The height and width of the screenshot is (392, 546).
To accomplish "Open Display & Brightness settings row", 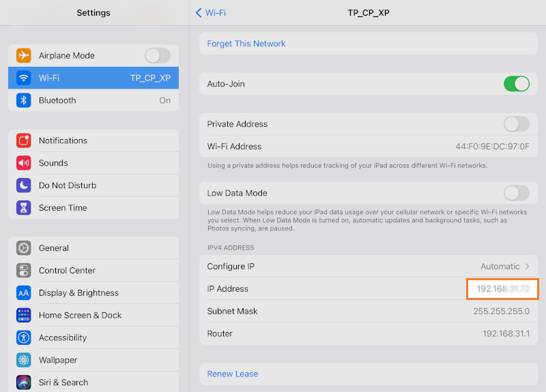I will 94,293.
